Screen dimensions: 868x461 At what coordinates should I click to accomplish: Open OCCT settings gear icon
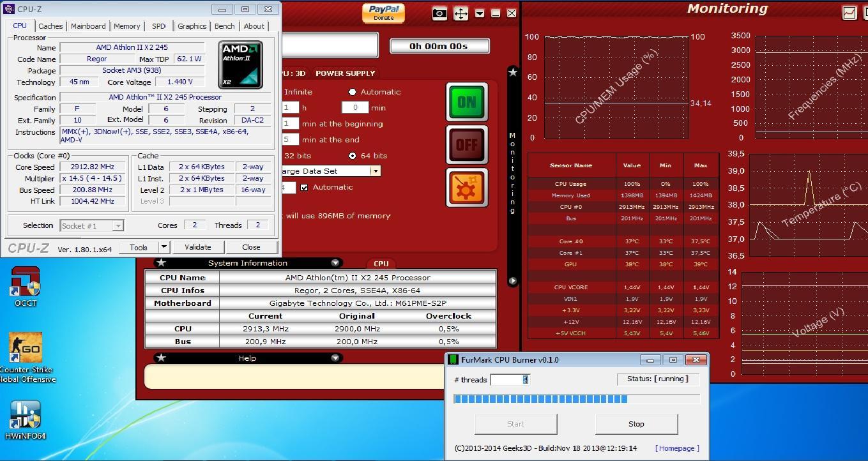pyautogui.click(x=467, y=188)
